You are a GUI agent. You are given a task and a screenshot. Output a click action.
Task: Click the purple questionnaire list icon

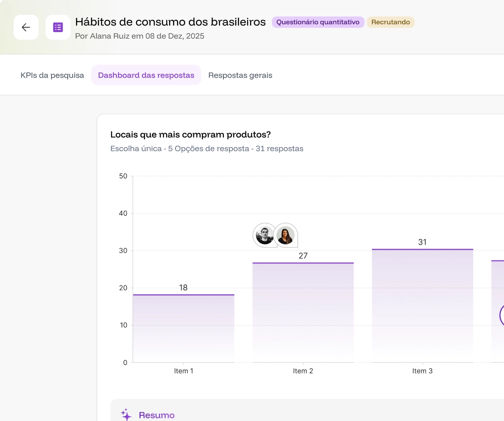[x=58, y=27]
